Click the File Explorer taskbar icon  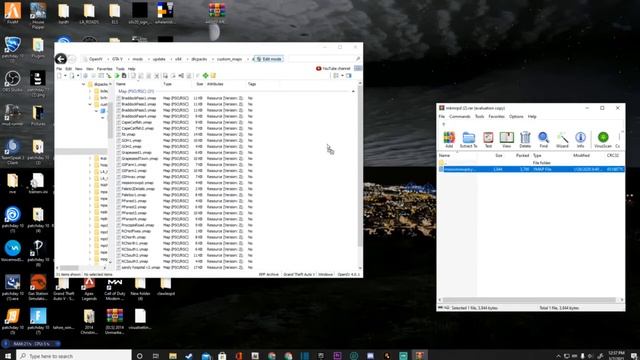point(173,356)
